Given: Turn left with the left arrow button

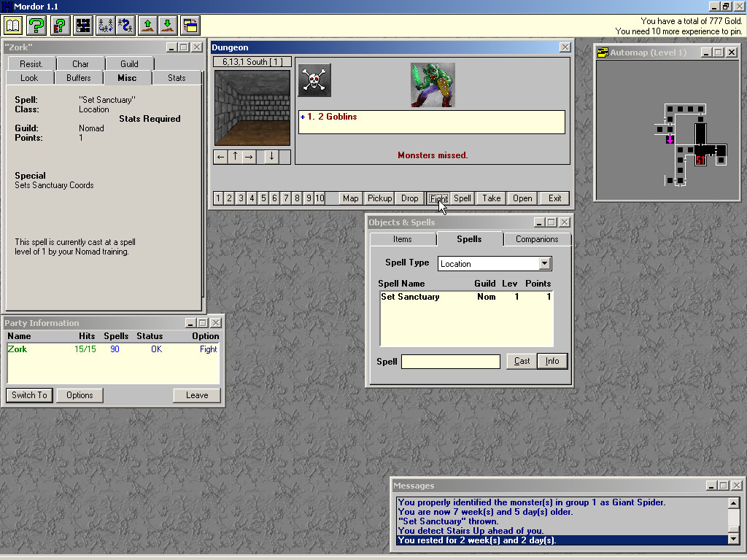Looking at the screenshot, I should click(220, 157).
